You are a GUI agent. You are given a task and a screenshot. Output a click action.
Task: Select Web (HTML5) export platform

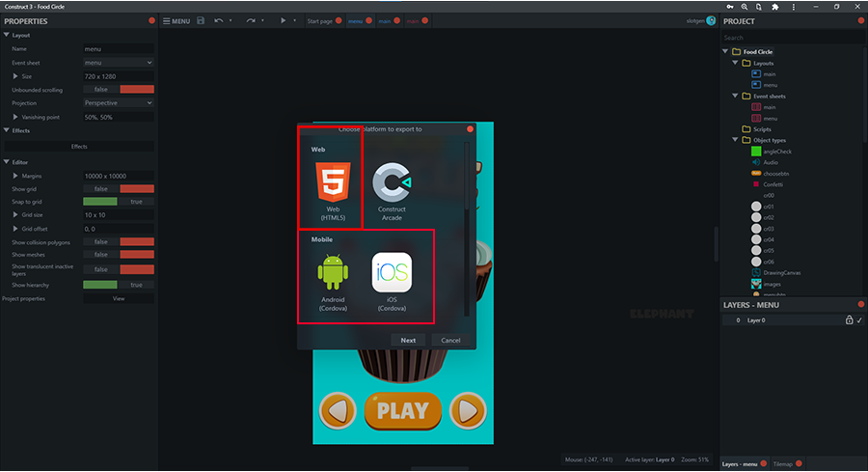coord(333,191)
